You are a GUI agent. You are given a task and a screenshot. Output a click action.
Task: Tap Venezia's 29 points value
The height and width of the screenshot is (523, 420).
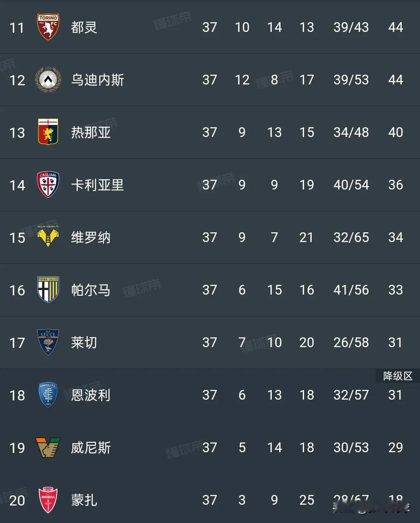pyautogui.click(x=395, y=448)
